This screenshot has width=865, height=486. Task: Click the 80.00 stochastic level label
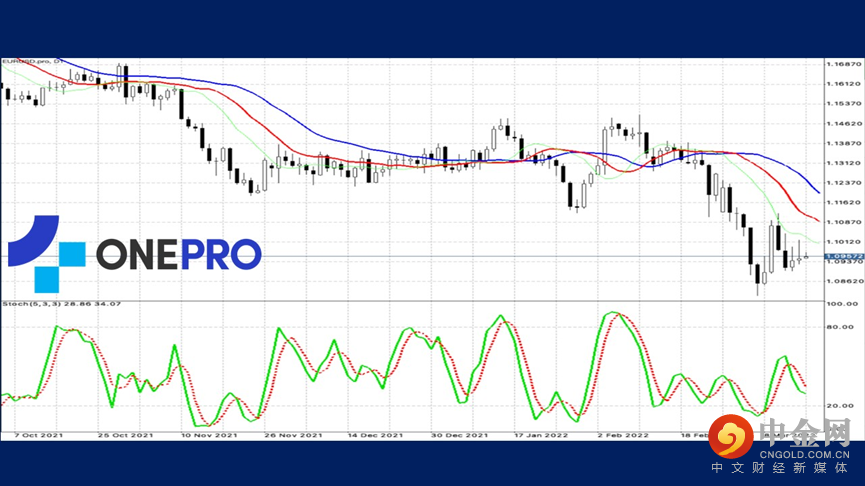pyautogui.click(x=842, y=327)
